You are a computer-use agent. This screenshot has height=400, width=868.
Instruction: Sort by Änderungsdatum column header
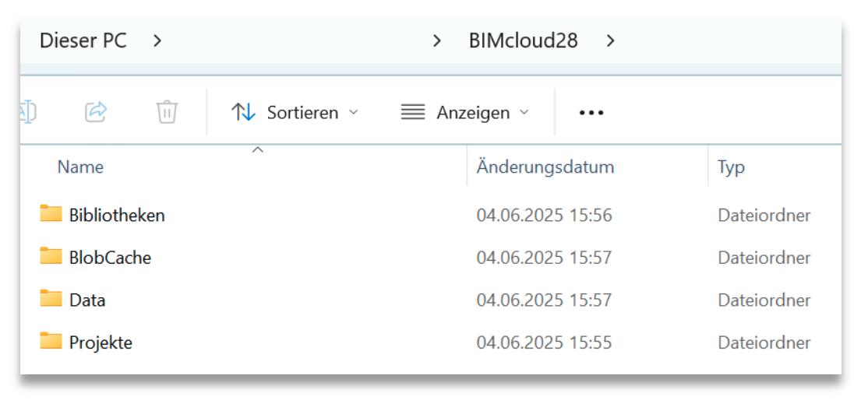click(545, 167)
